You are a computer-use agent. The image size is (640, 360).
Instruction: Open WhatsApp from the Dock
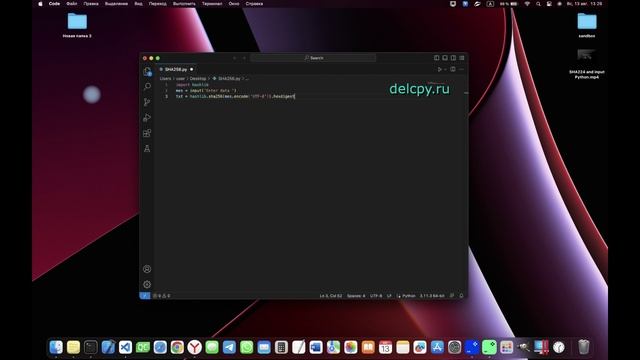pos(247,347)
